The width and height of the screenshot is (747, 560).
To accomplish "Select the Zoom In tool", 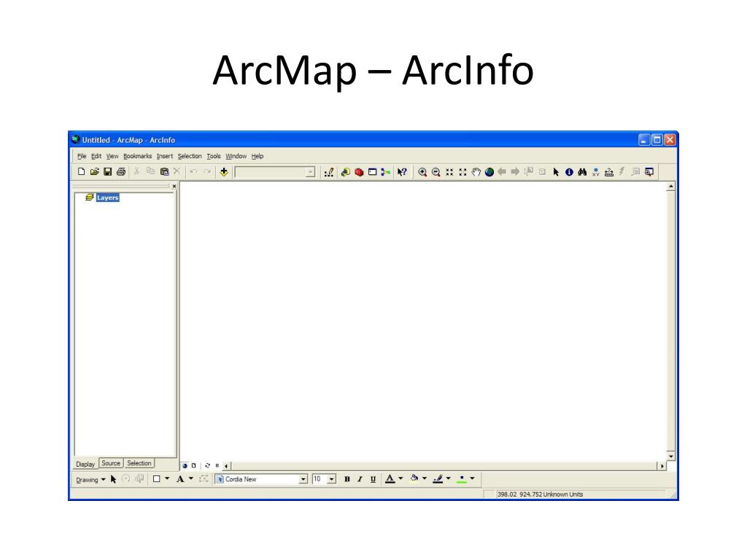I will point(422,172).
